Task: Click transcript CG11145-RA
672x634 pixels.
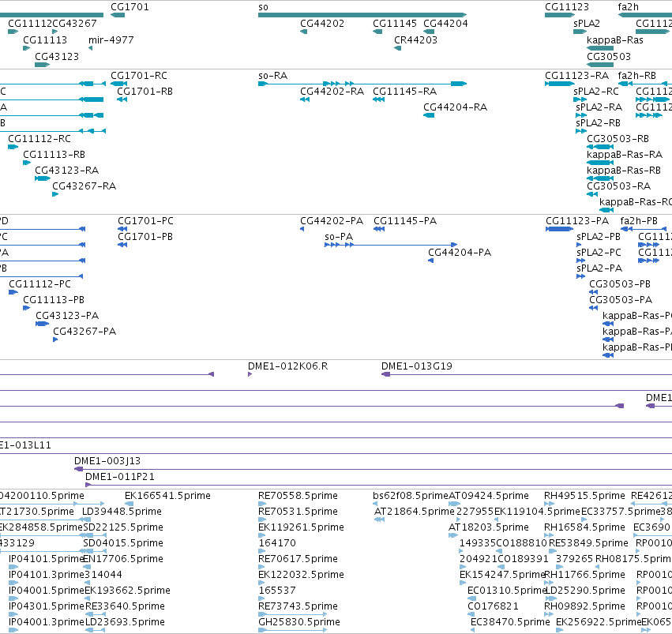Action: pos(404,92)
